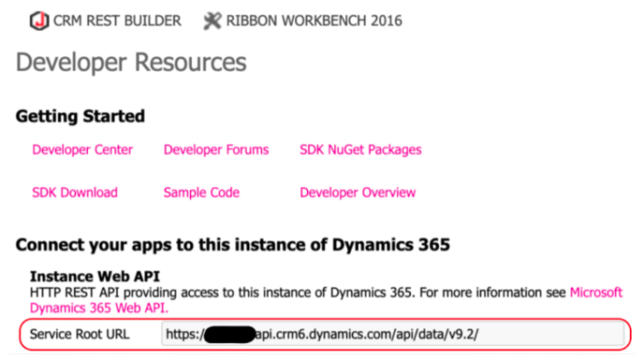Image resolution: width=644 pixels, height=359 pixels.
Task: Click the Connect your apps heading
Action: pos(233,245)
